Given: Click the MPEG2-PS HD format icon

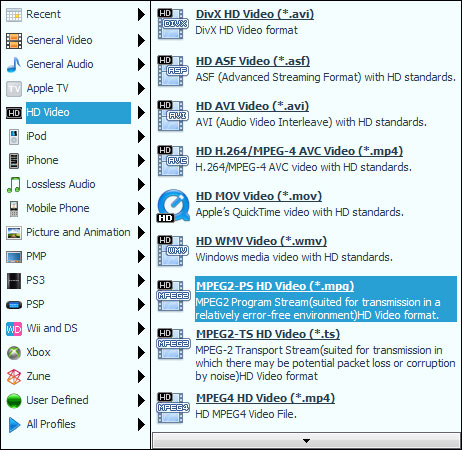Looking at the screenshot, I should click(173, 296).
